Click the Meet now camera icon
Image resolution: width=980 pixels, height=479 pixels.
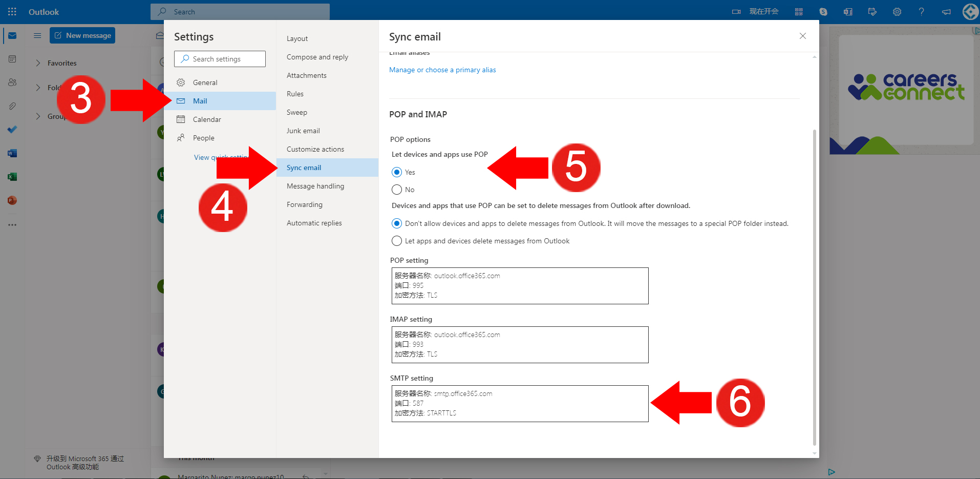pyautogui.click(x=736, y=11)
